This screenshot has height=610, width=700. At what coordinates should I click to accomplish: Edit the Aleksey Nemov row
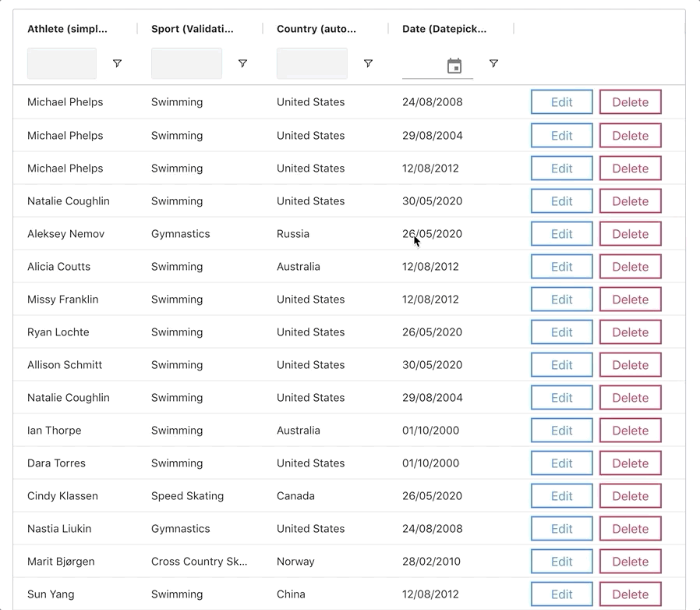pos(561,234)
